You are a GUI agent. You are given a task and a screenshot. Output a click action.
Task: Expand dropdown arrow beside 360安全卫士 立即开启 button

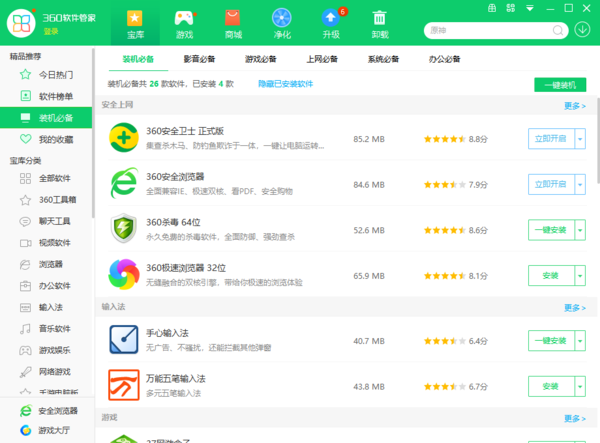click(x=580, y=138)
